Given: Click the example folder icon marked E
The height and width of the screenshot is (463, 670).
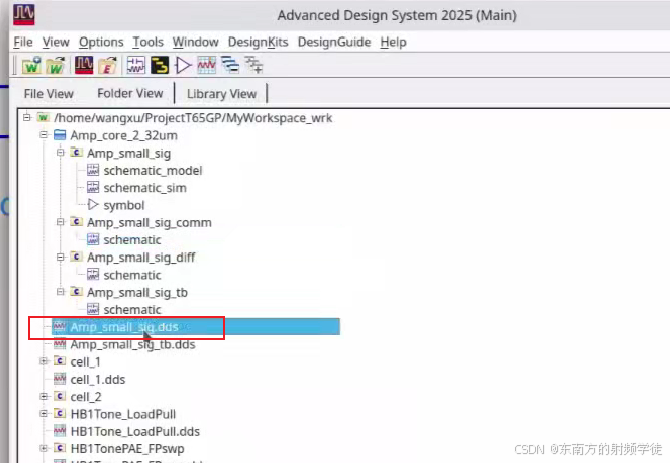Looking at the screenshot, I should tap(108, 65).
